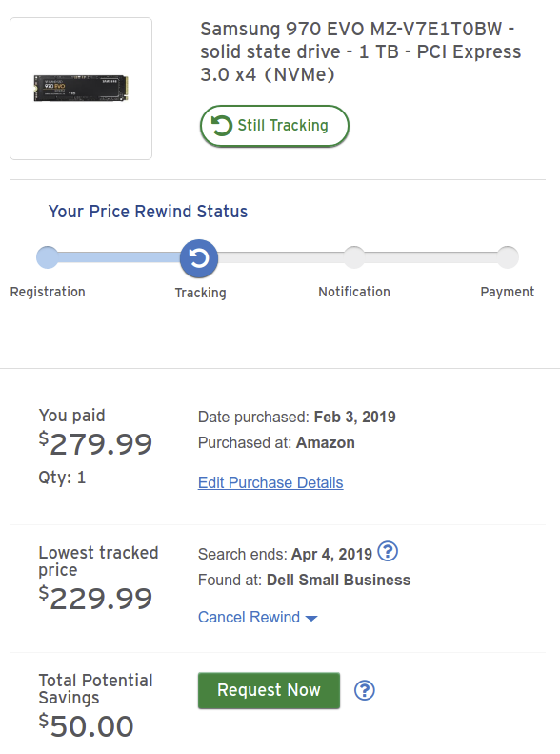Click the Your Price Rewind Status heading
This screenshot has width=560, height=754.
(x=148, y=212)
